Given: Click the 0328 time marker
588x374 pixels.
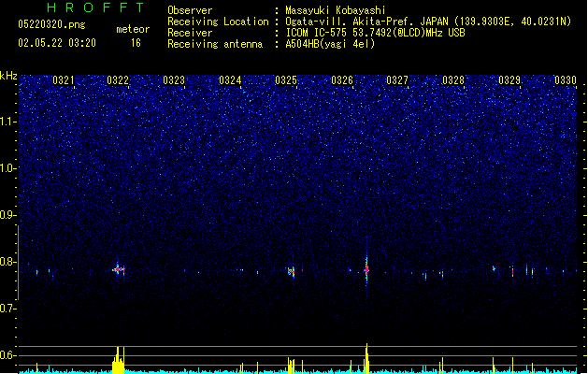Looking at the screenshot, I should (x=453, y=80).
